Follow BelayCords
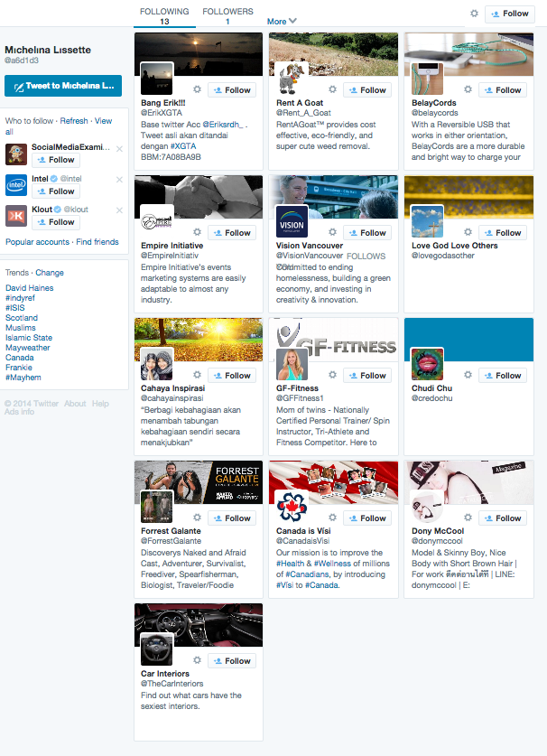547x756 pixels. pyautogui.click(x=503, y=90)
